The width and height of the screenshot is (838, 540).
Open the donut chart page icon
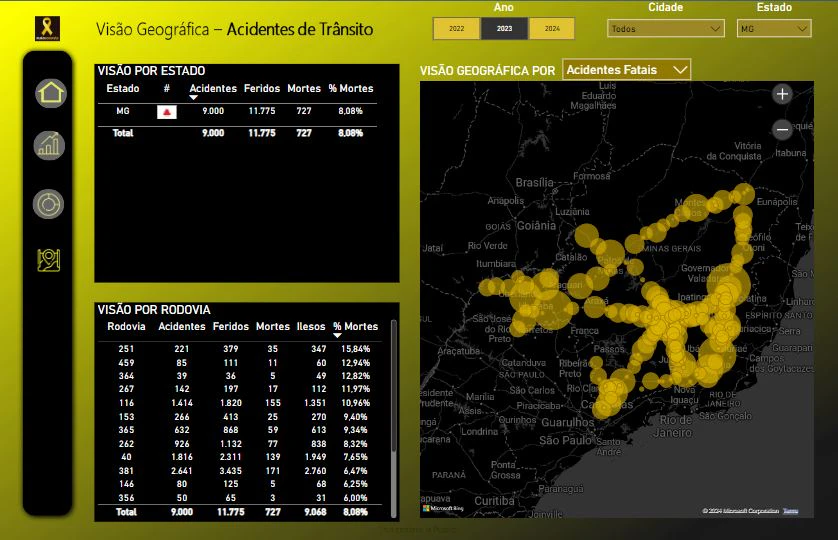[x=49, y=204]
